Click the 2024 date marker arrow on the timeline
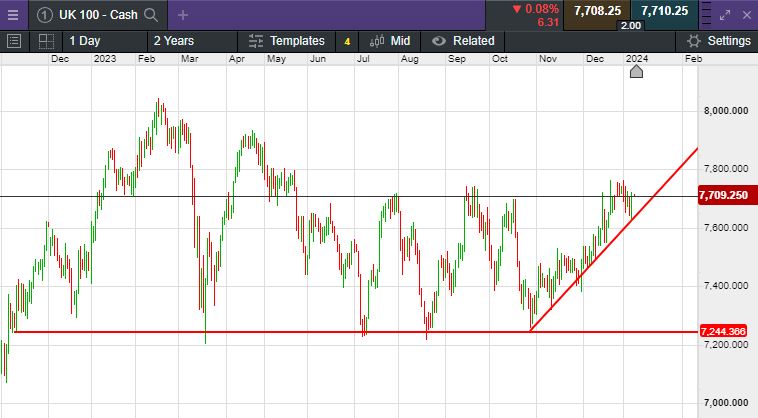The width and height of the screenshot is (758, 418). 636,71
